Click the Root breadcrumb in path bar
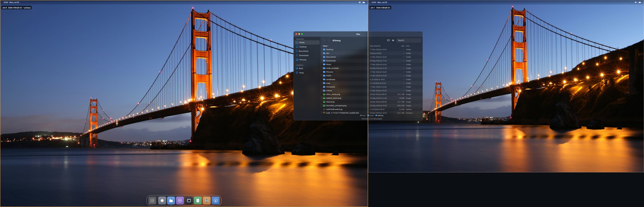Image resolution: width=644 pixels, height=207 pixels. coord(363,115)
